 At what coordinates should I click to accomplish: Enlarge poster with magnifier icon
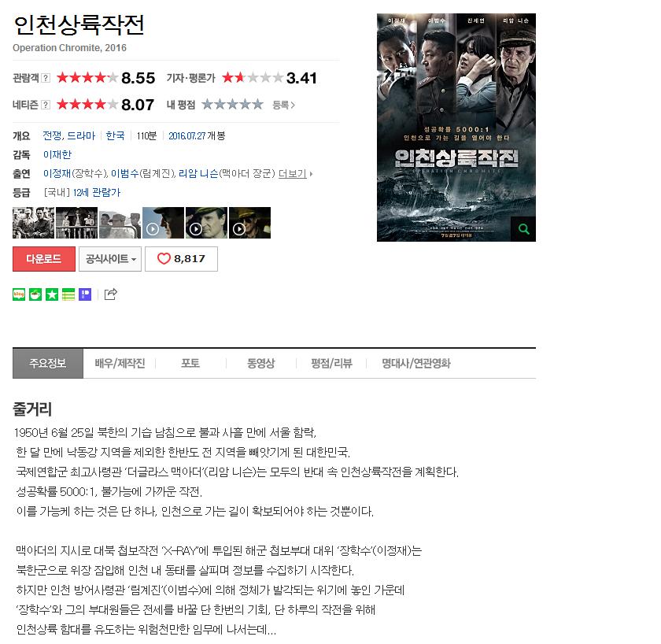(x=523, y=229)
